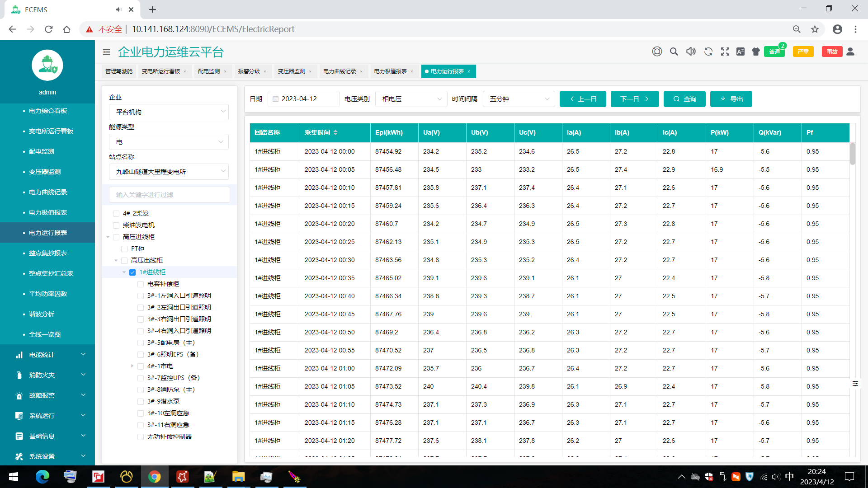Check the 柴油发电机 checkbox
The width and height of the screenshot is (868, 488).
coord(116,225)
